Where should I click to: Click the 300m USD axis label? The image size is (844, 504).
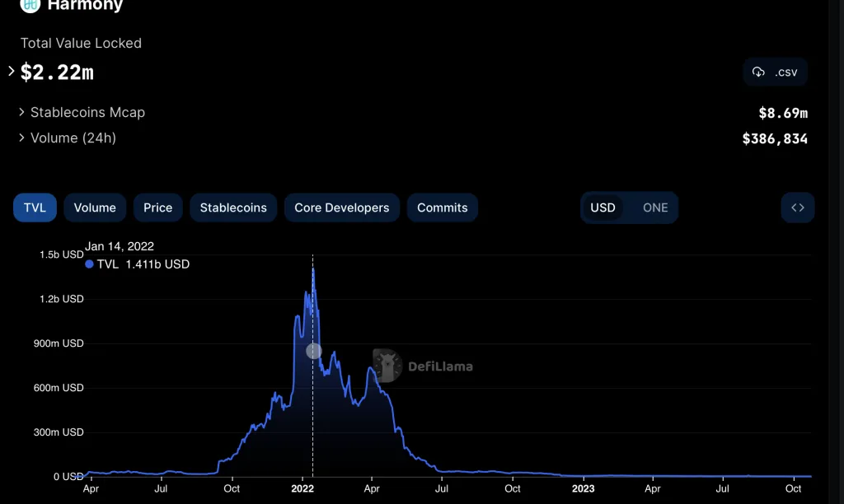(59, 432)
